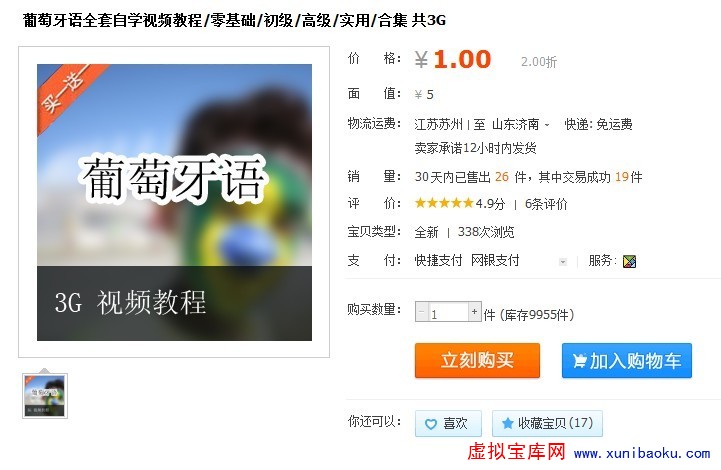This screenshot has width=721, height=470.
Task: Select the 网银支付 payment option
Action: click(x=495, y=260)
